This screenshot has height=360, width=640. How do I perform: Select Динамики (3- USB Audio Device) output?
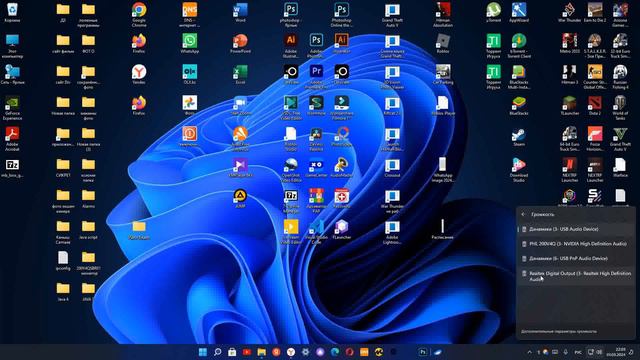576,229
